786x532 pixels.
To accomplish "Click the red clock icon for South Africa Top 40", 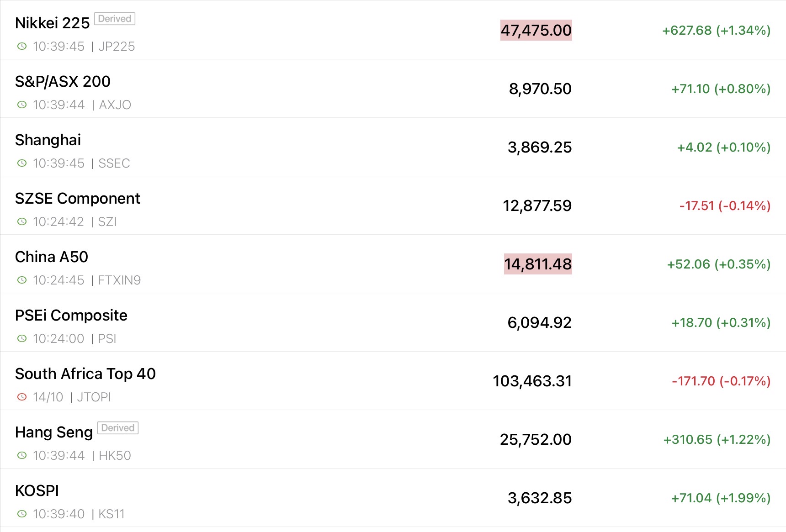I will point(22,397).
